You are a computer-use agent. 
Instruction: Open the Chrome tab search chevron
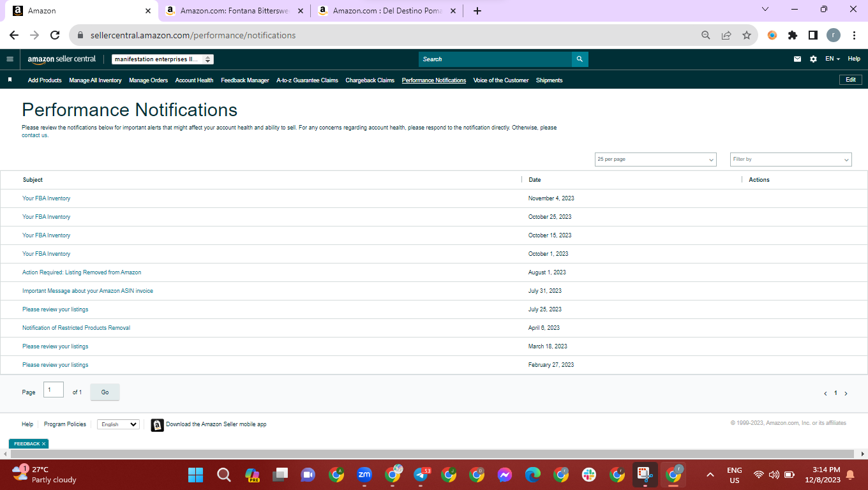(x=765, y=10)
